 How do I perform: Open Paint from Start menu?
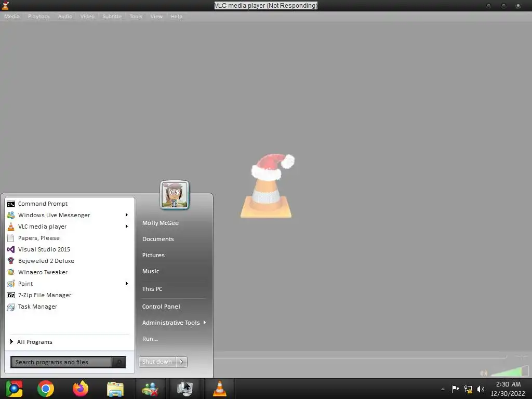pos(70,284)
